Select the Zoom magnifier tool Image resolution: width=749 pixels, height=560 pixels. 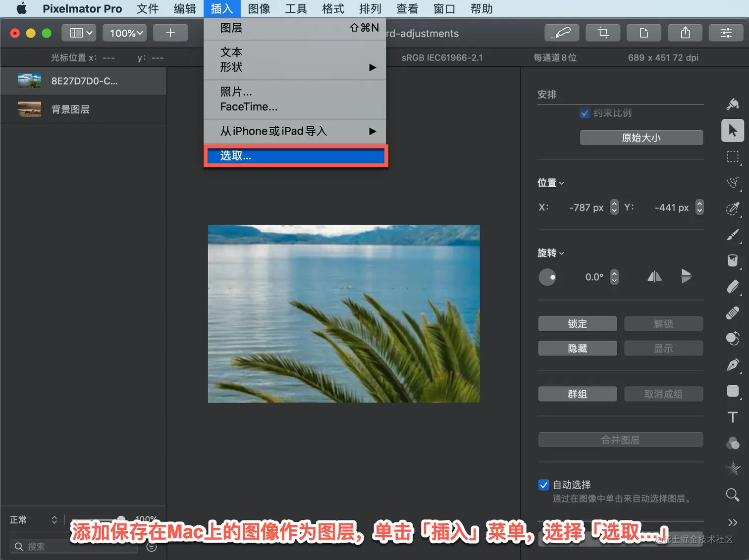tap(733, 495)
